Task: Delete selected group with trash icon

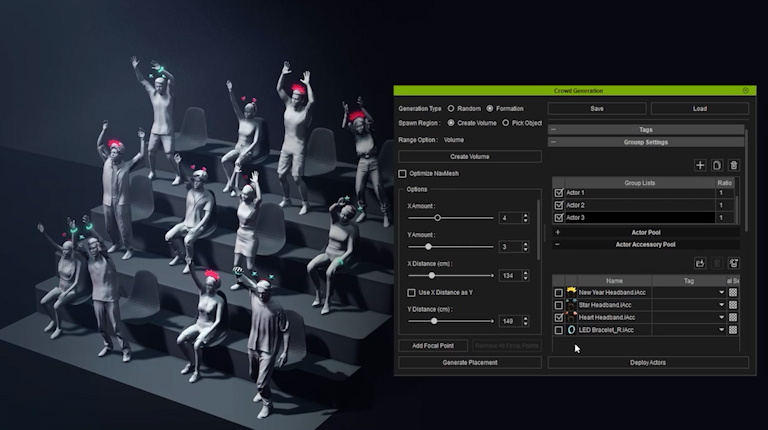Action: click(733, 165)
